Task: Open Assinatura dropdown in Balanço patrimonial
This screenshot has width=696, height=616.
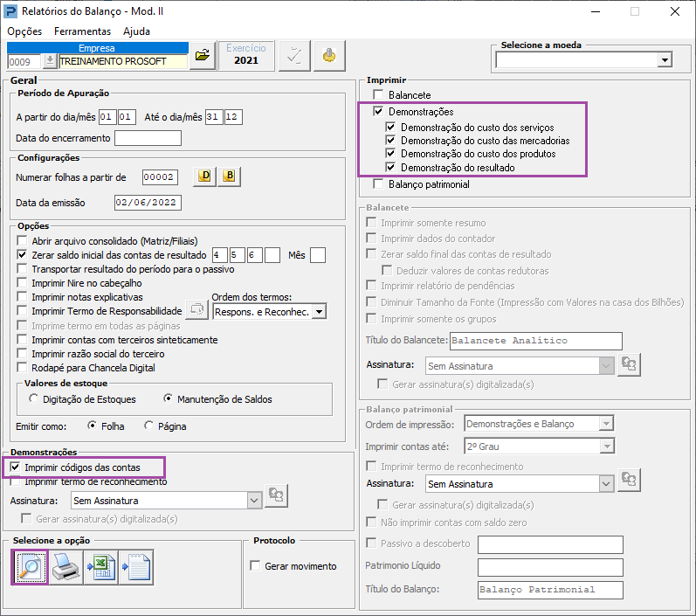Action: [606, 484]
